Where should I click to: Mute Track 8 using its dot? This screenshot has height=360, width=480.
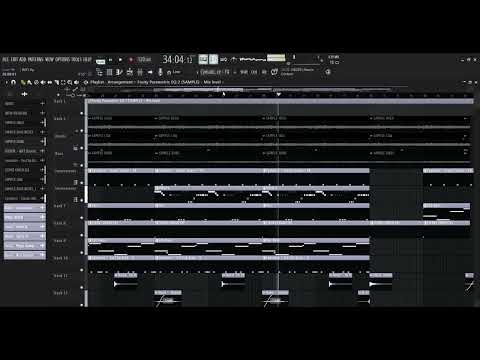[x=82, y=235]
